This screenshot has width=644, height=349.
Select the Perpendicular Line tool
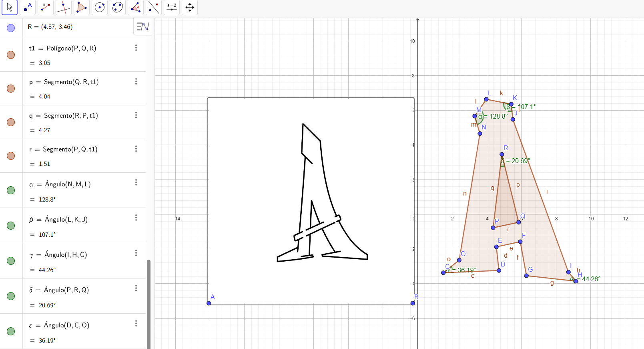coord(64,7)
